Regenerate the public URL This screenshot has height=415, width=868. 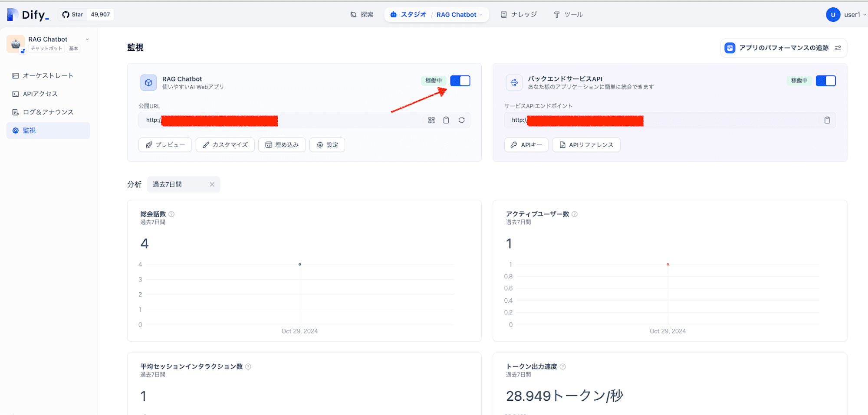point(461,120)
